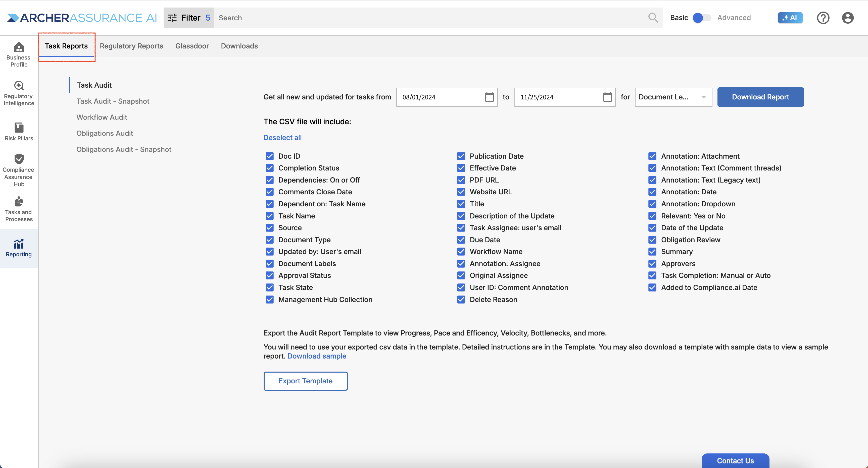Uncheck Approval Status checkbox
This screenshot has width=868, height=468.
[x=270, y=276]
